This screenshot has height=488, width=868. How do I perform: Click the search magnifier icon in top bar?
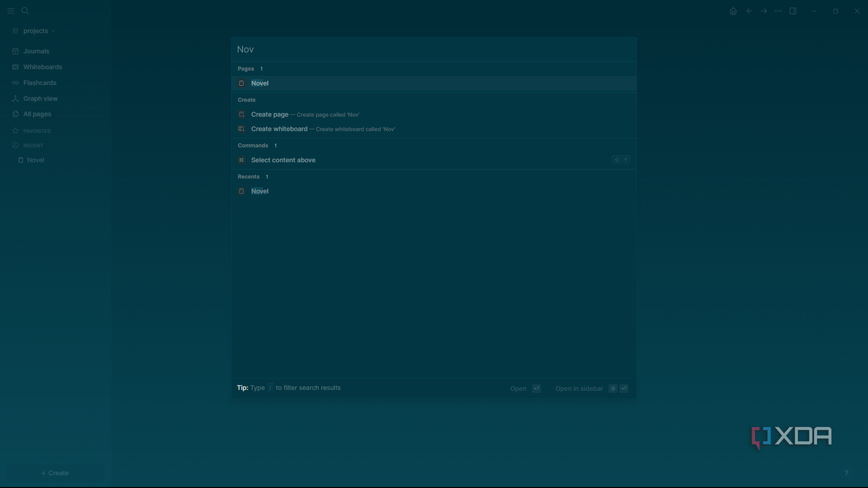click(25, 11)
